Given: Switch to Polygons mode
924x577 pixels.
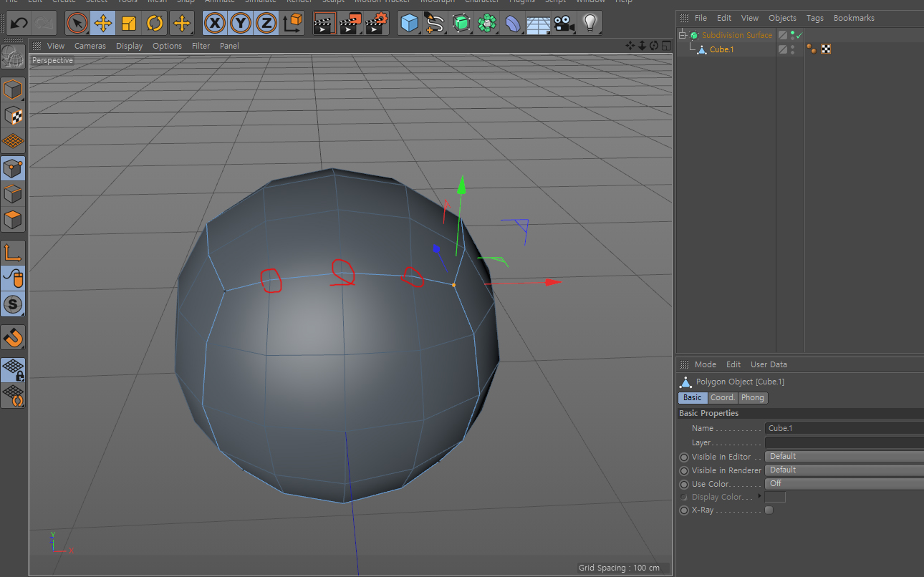Looking at the screenshot, I should pyautogui.click(x=13, y=220).
